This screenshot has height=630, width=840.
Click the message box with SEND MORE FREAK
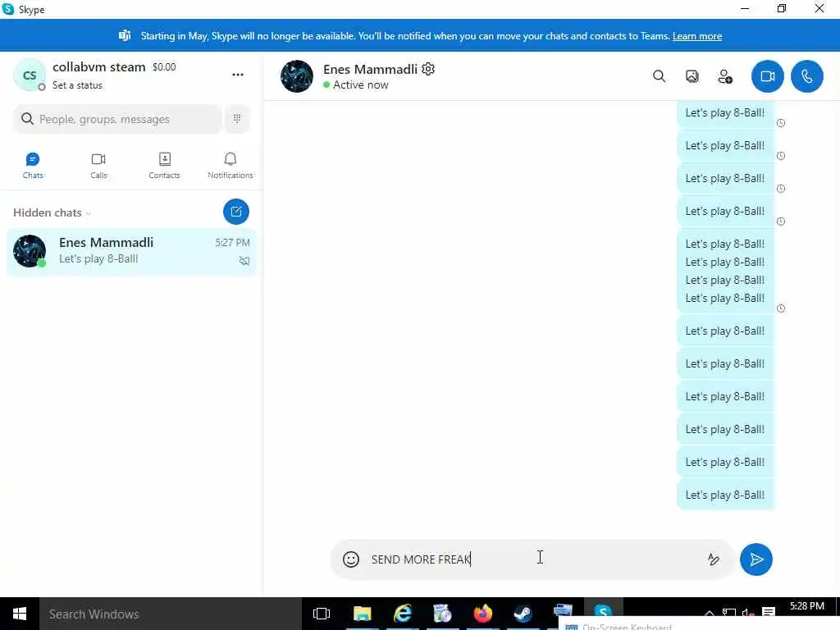click(533, 559)
